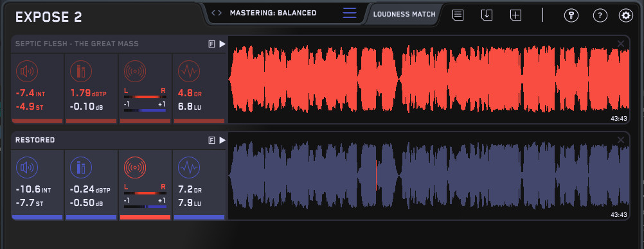Click the Restored track title

(35, 141)
